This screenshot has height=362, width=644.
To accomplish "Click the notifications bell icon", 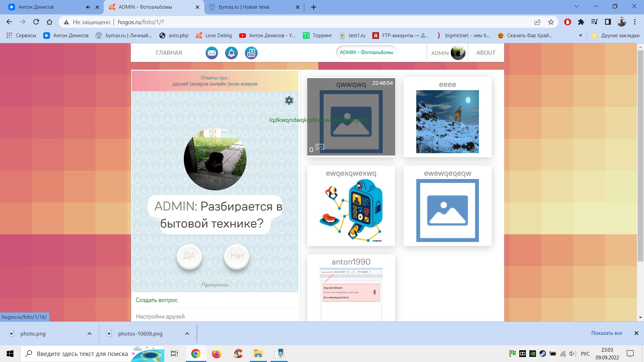I will (231, 53).
